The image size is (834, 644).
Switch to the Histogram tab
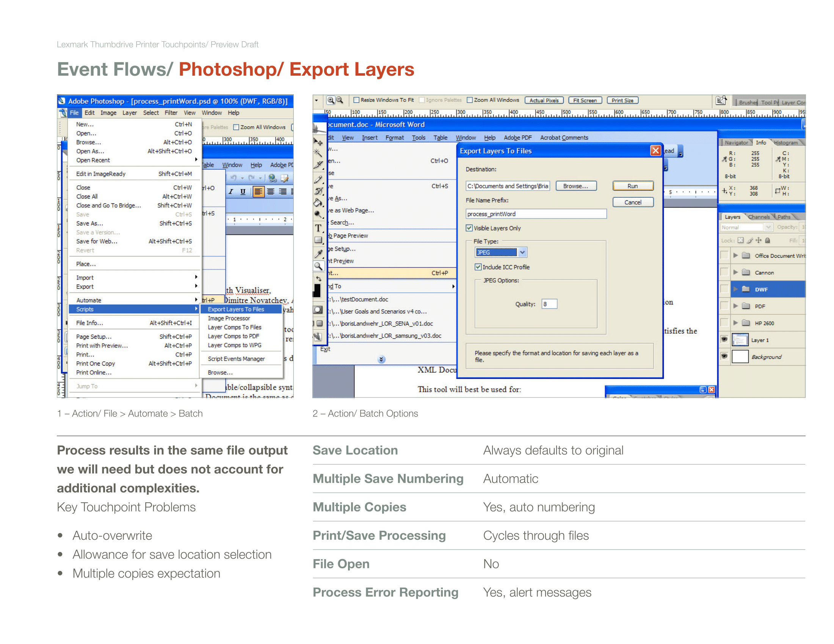[x=786, y=142]
